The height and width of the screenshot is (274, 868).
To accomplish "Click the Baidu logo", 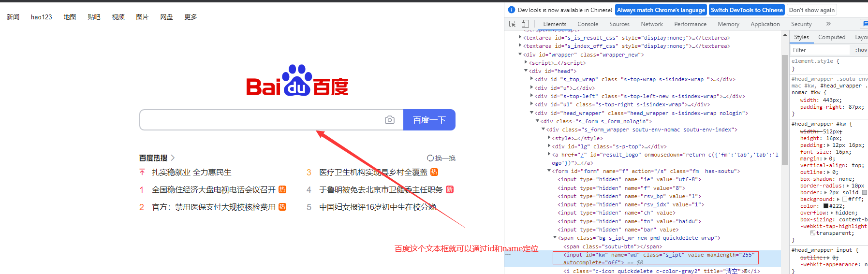I will [x=297, y=80].
